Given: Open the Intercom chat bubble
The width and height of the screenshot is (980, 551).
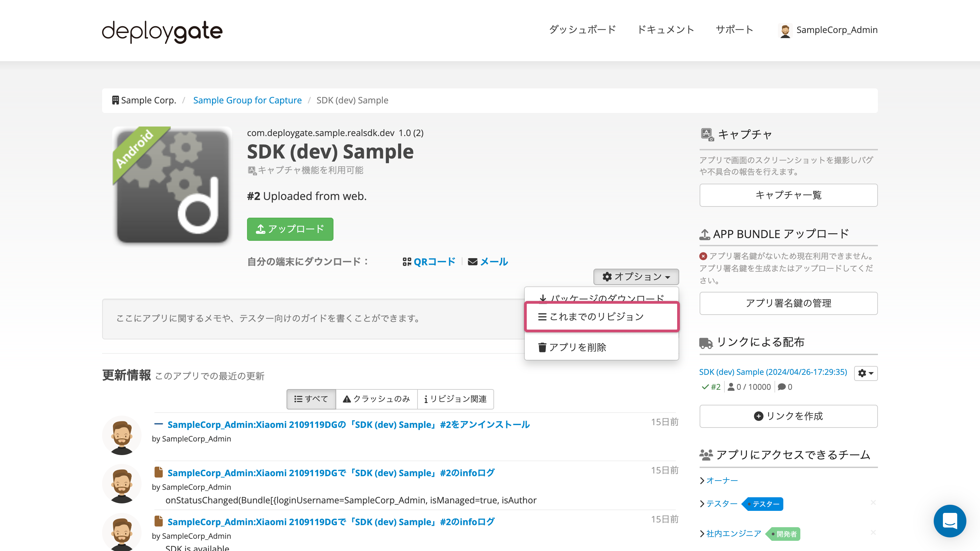Looking at the screenshot, I should (950, 521).
